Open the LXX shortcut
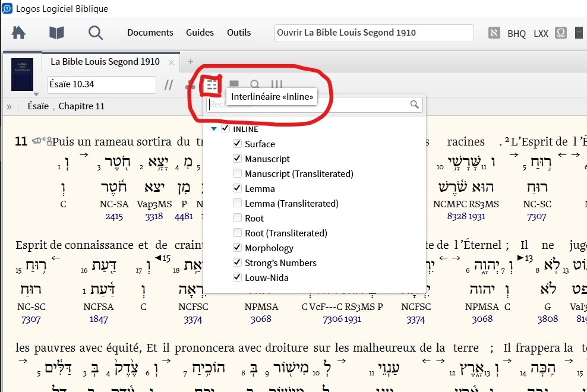Image resolution: width=587 pixels, height=392 pixels. [541, 34]
